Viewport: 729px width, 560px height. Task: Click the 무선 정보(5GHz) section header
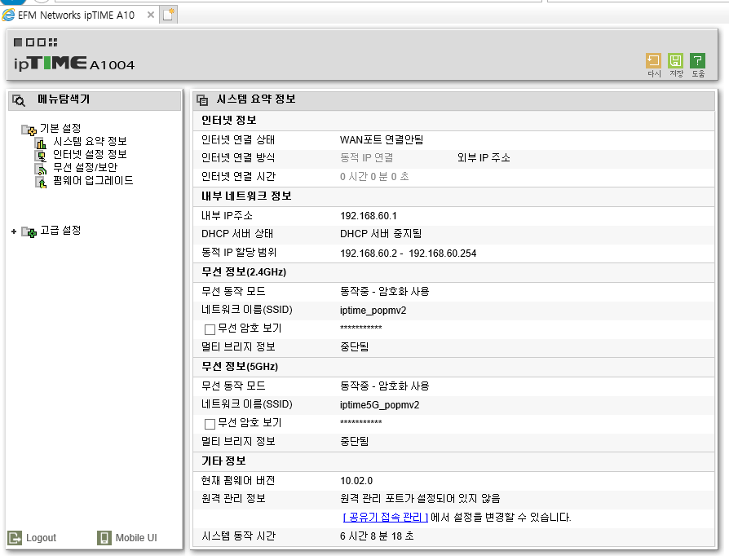pos(240,367)
